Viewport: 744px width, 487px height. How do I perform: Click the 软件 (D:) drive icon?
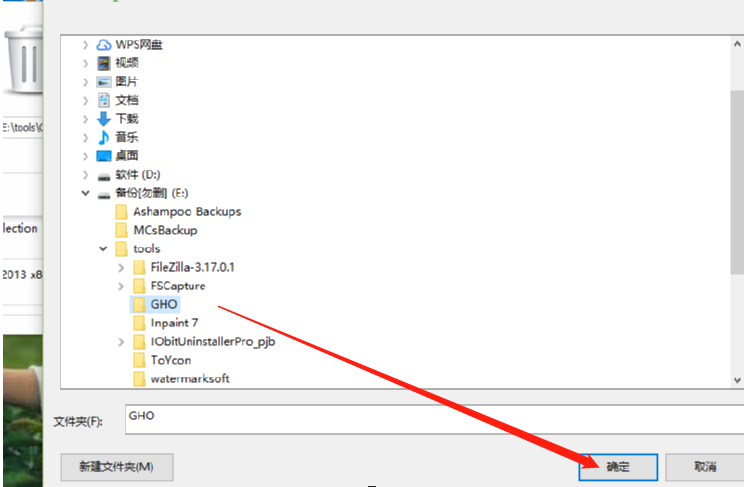(104, 176)
